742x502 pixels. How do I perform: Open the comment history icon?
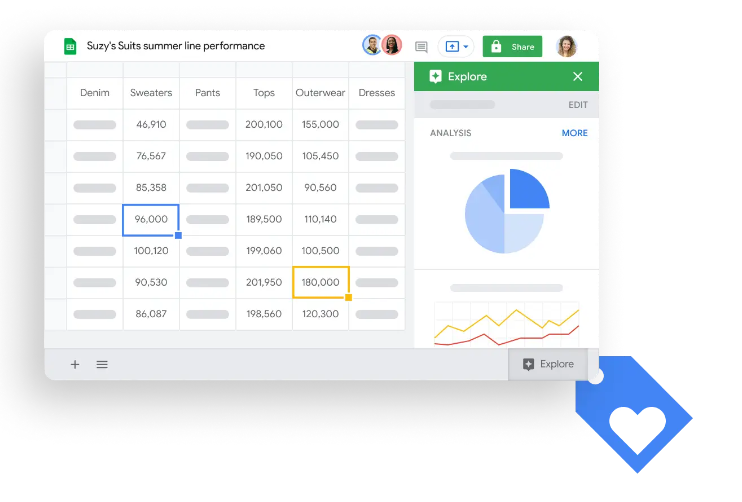coord(421,47)
